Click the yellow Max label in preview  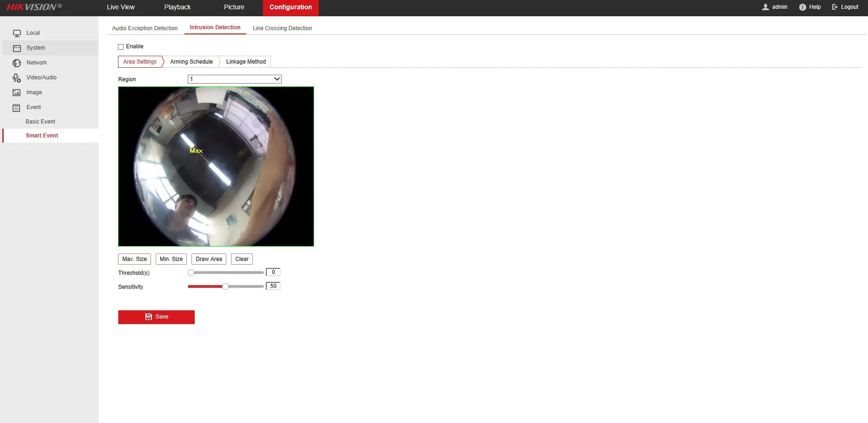[196, 151]
